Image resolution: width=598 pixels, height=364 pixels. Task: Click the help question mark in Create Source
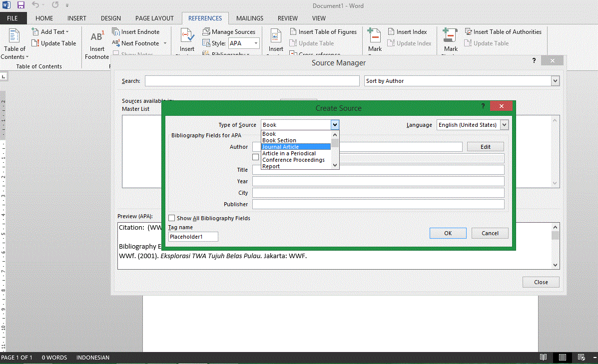click(483, 106)
